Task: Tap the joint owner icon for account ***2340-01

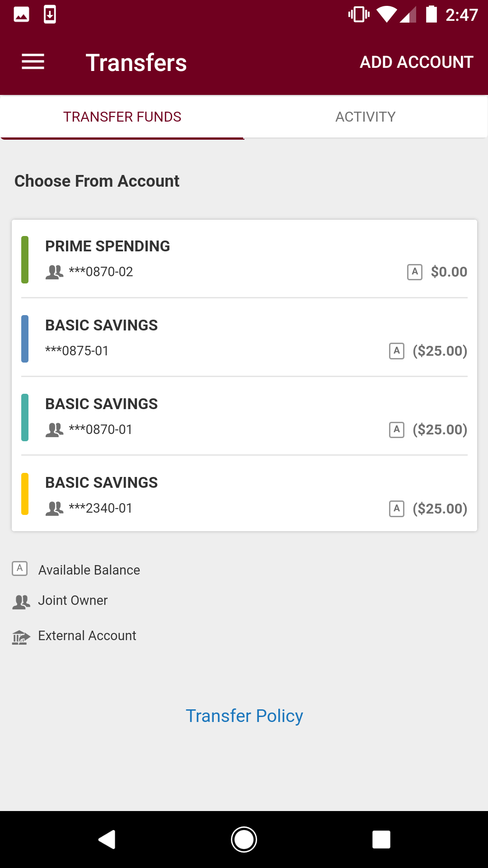Action: [54, 509]
